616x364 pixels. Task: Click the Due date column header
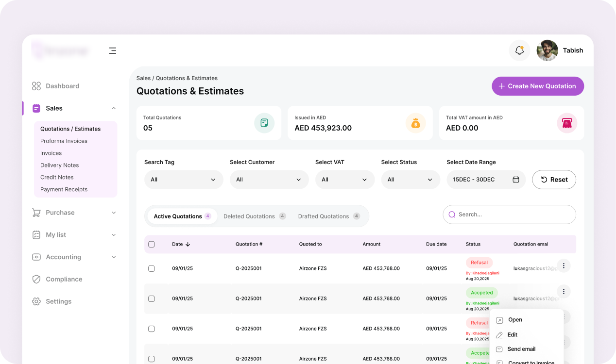click(x=436, y=244)
